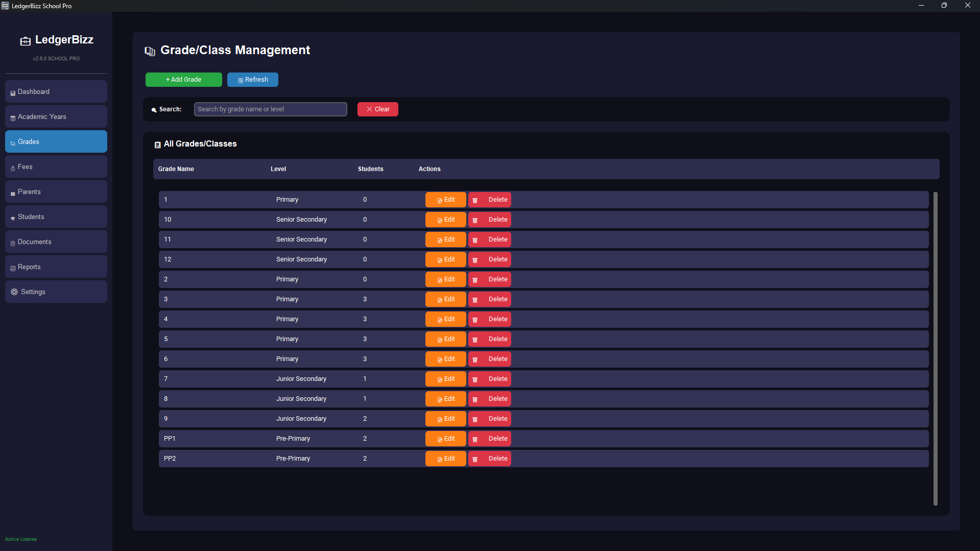Edit grade 10 row
The image size is (980, 551).
click(446, 220)
